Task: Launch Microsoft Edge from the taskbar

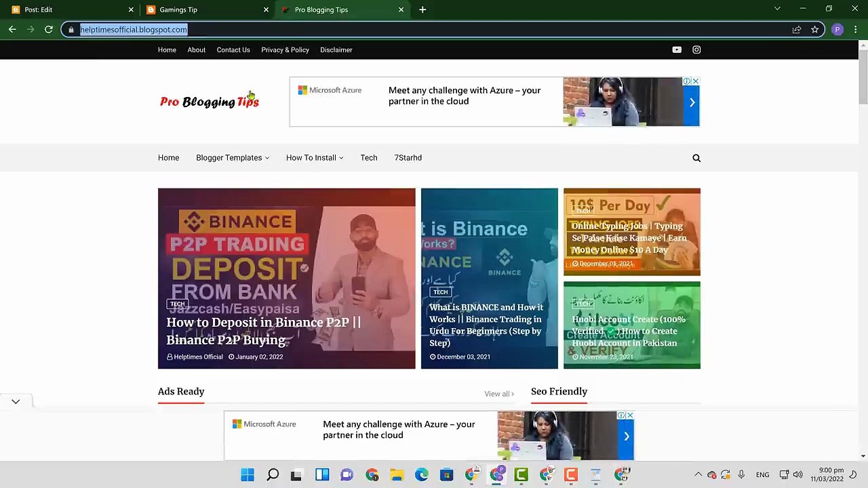Action: [x=422, y=474]
